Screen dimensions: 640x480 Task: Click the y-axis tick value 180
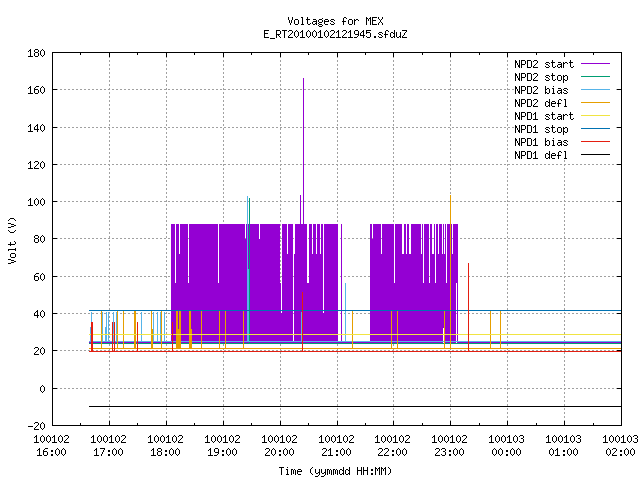(36, 53)
